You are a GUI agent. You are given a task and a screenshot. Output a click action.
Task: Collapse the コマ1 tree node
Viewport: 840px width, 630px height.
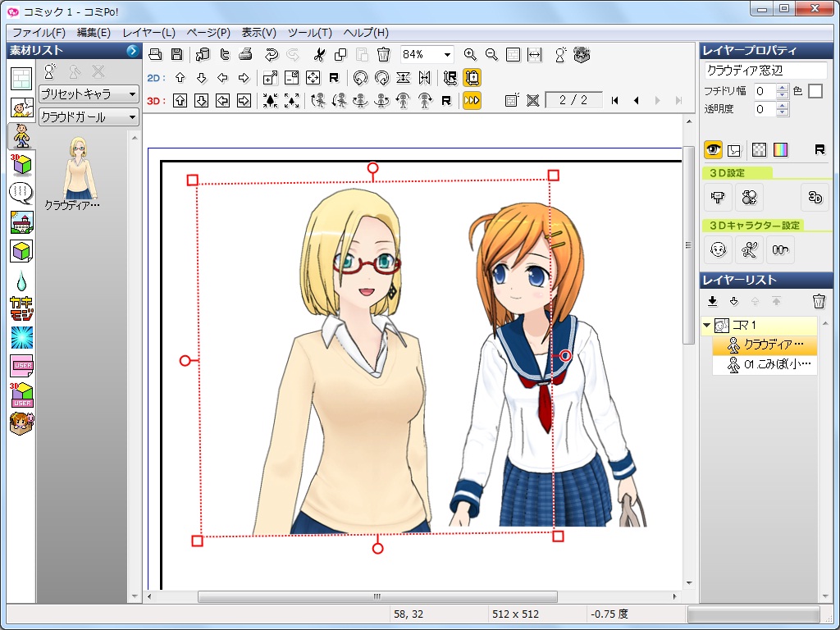coord(706,325)
